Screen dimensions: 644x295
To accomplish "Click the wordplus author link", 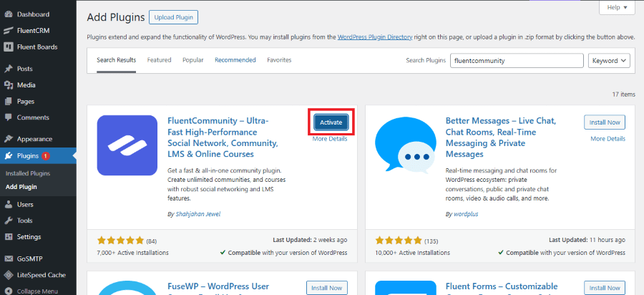I will click(x=466, y=214).
